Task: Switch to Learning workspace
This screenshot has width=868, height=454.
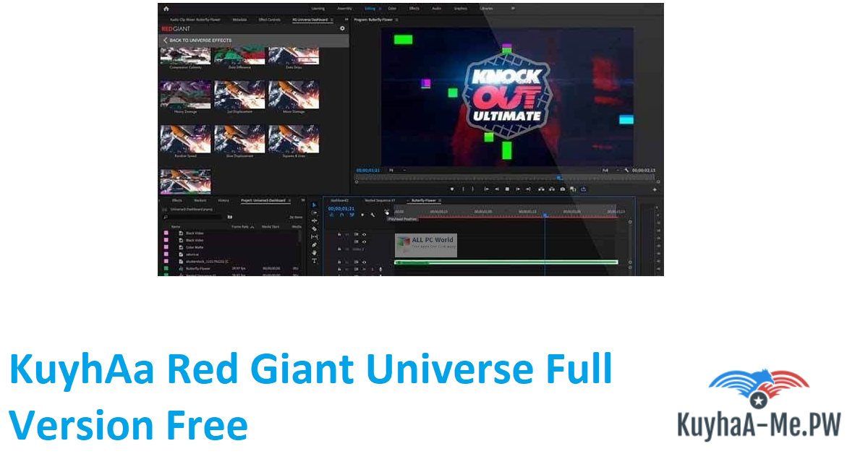Action: (318, 9)
